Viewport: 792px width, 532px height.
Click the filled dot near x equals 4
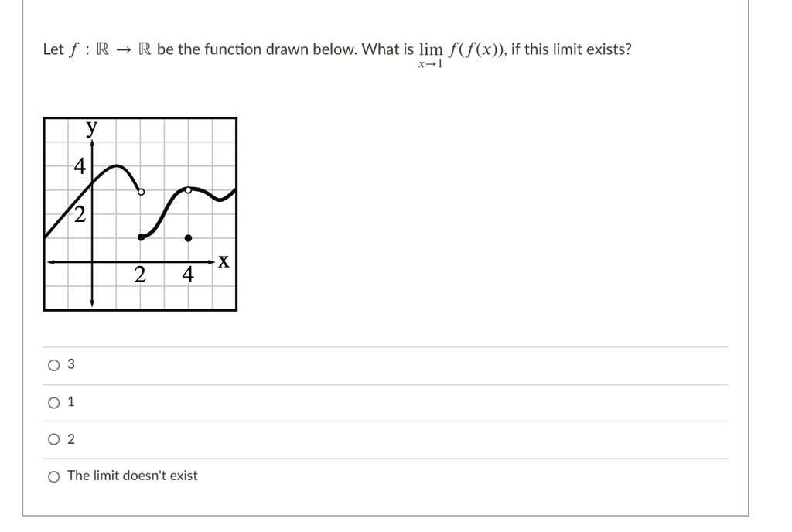(188, 237)
